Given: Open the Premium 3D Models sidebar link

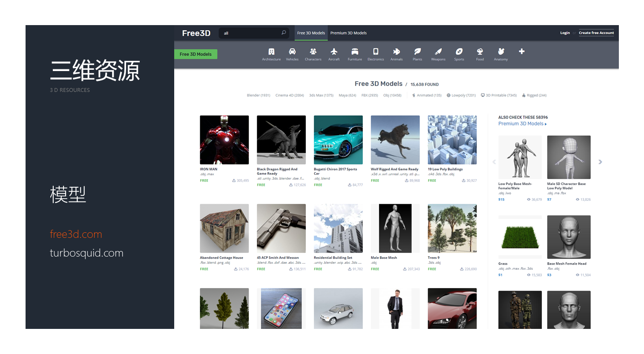Looking at the screenshot, I should [522, 124].
